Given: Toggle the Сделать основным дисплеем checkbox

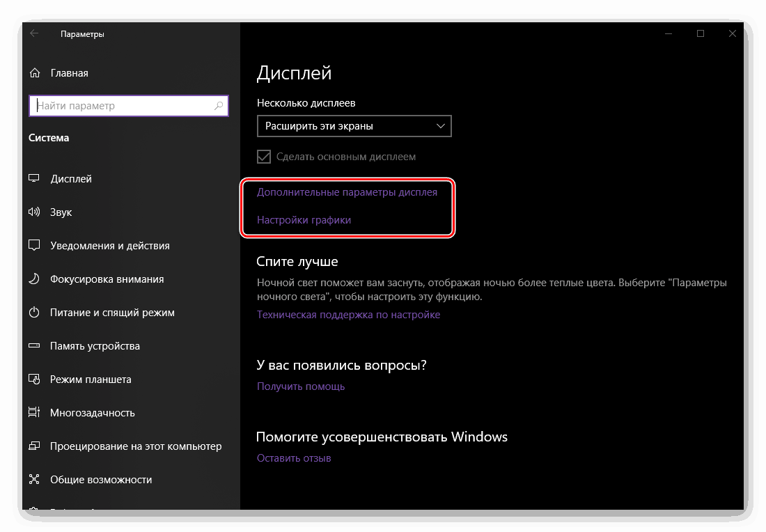Looking at the screenshot, I should tap(264, 157).
